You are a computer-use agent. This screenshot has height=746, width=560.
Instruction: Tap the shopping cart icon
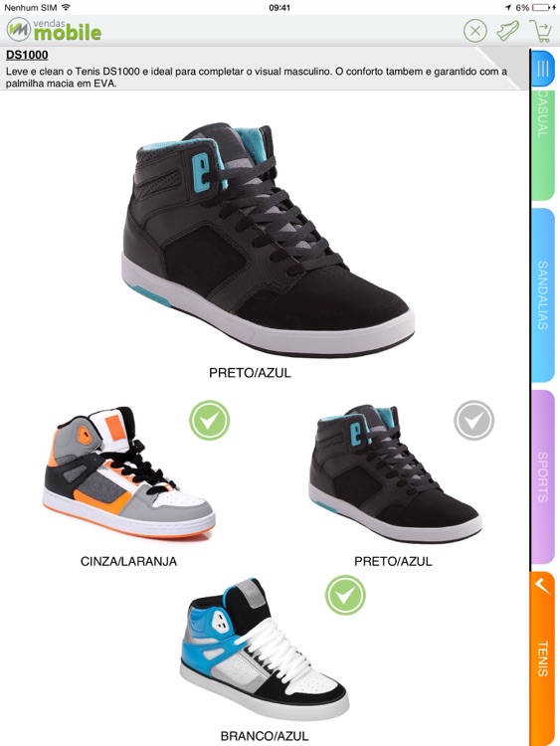pyautogui.click(x=540, y=32)
